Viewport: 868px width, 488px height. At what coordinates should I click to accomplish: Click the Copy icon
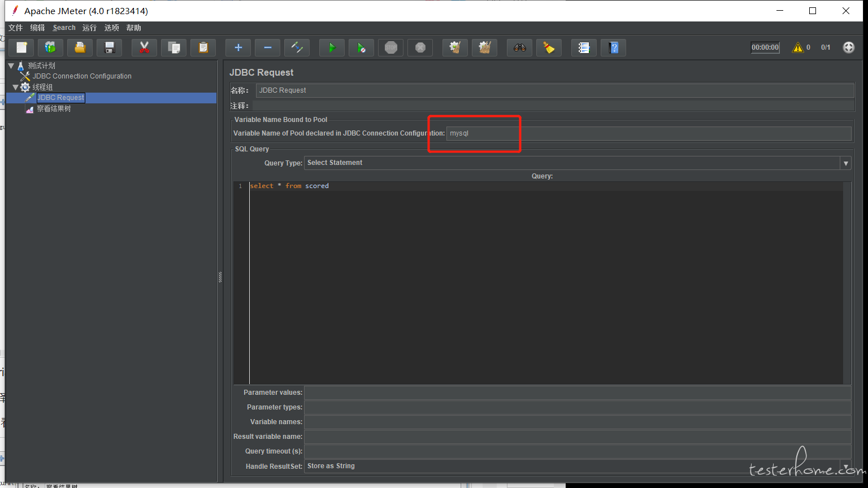pyautogui.click(x=174, y=47)
